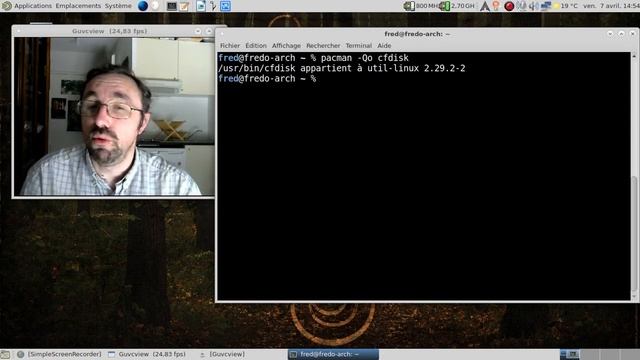Click the webcam video in Guvcview window
The width and height of the screenshot is (640, 360).
coord(114,116)
